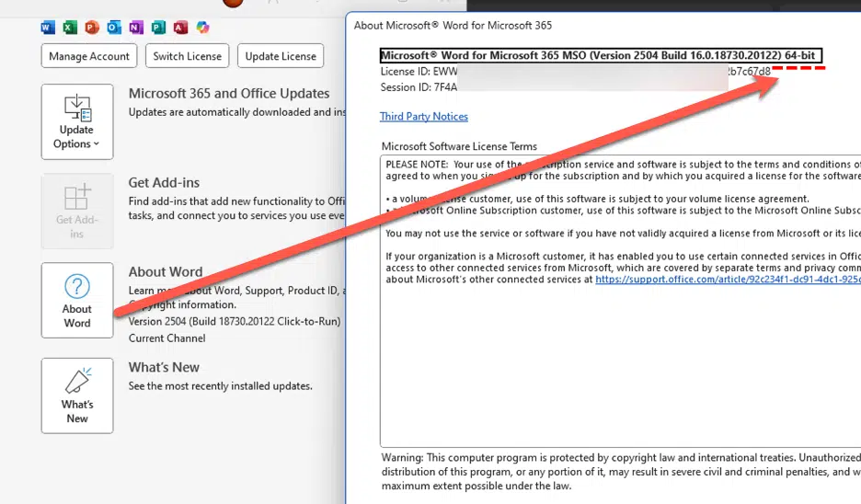Click the Access app icon
The image size is (861, 504).
pyautogui.click(x=180, y=27)
